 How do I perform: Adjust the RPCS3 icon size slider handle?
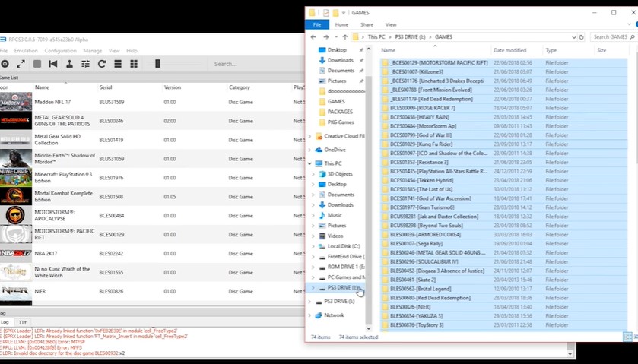coord(158,63)
